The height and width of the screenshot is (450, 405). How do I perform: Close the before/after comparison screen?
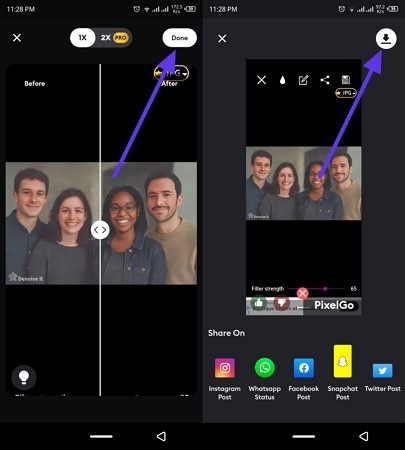coord(17,38)
